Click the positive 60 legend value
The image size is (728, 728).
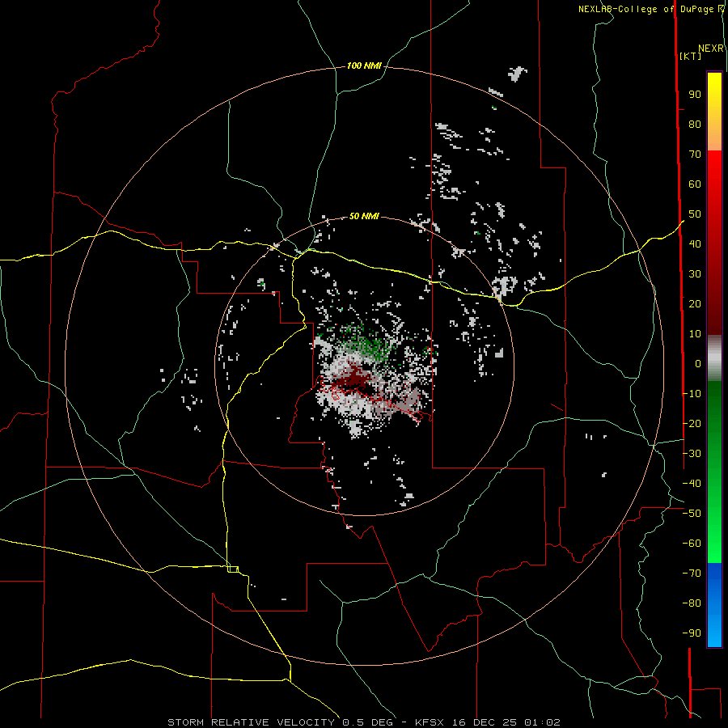[695, 184]
